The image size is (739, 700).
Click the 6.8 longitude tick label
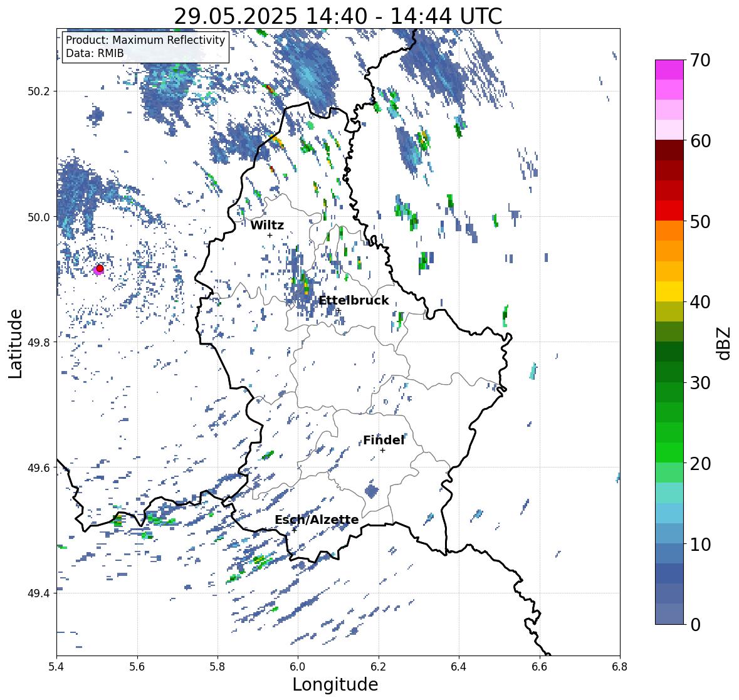[x=620, y=666]
